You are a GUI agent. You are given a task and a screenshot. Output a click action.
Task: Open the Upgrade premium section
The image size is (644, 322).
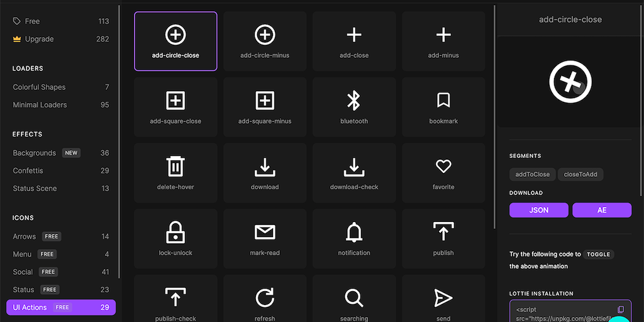(39, 39)
